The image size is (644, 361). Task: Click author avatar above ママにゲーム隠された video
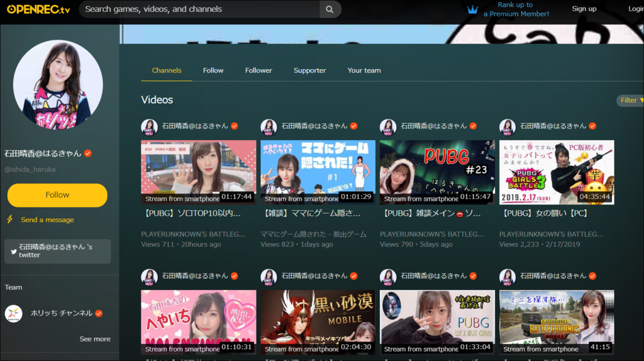coord(269,127)
